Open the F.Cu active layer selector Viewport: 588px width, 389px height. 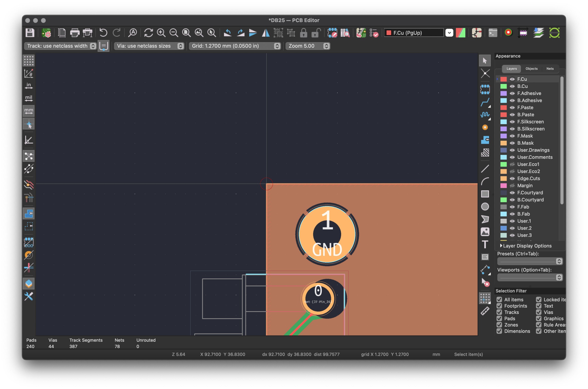(x=419, y=33)
